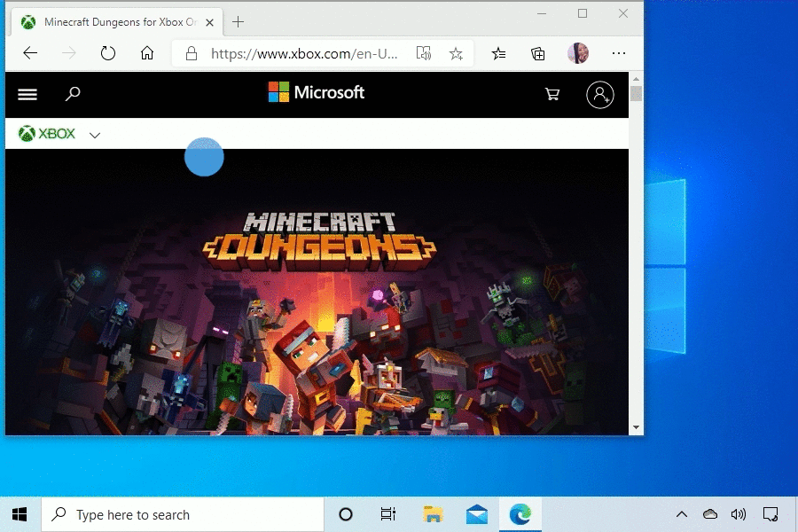Go back to the previous page
This screenshot has height=532, width=798.
pyautogui.click(x=30, y=53)
